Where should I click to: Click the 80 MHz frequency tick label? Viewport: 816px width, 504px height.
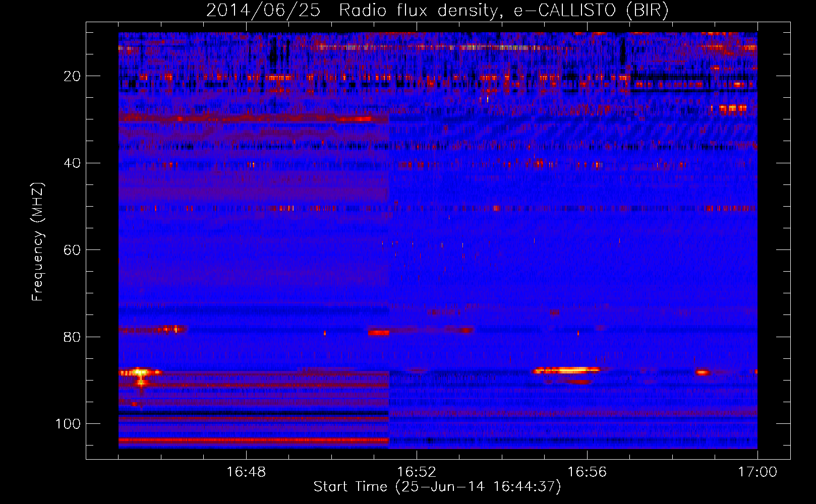pyautogui.click(x=72, y=337)
